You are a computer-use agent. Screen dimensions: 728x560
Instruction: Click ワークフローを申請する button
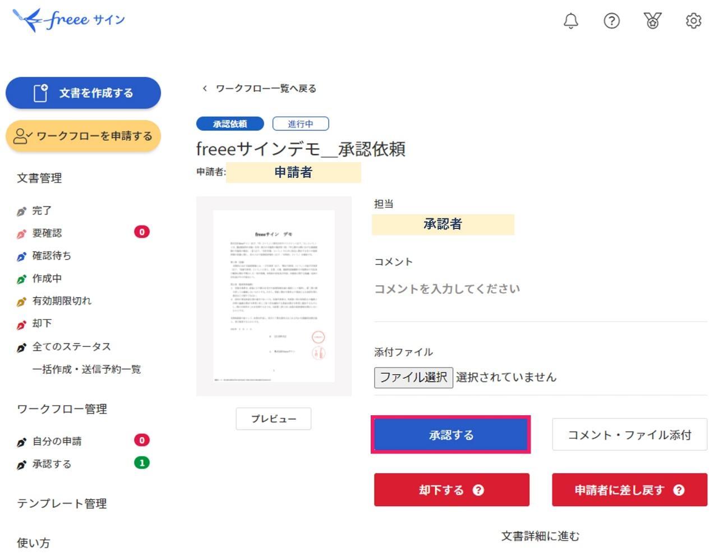pos(83,136)
